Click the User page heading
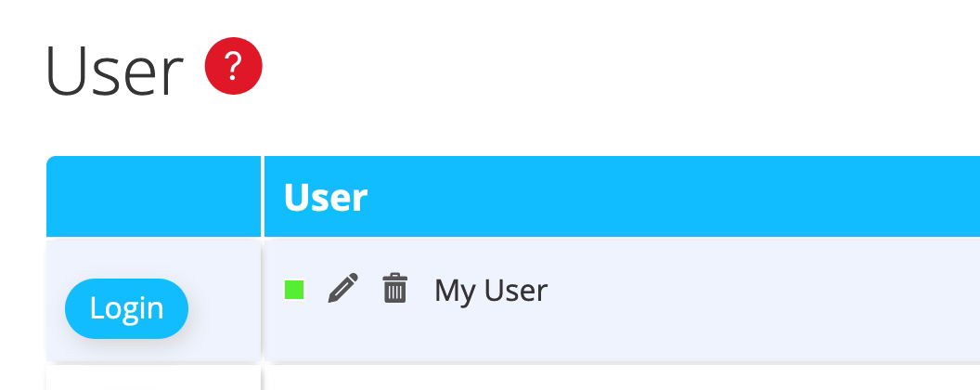This screenshot has height=390, width=980. [x=114, y=71]
